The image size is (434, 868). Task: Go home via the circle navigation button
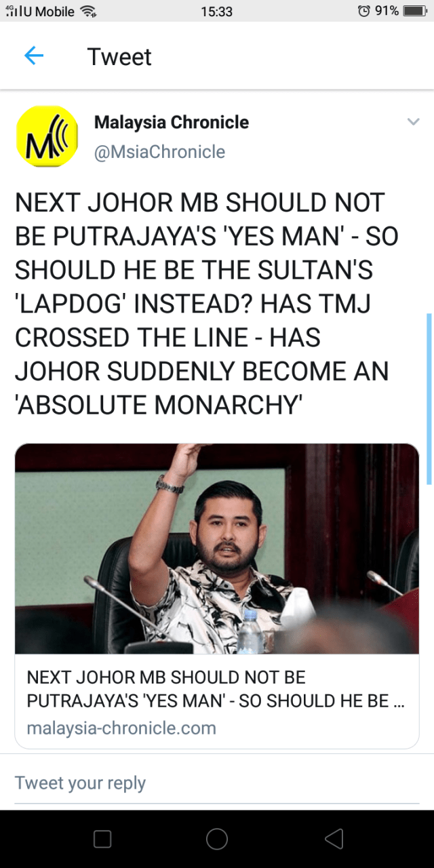point(217,839)
